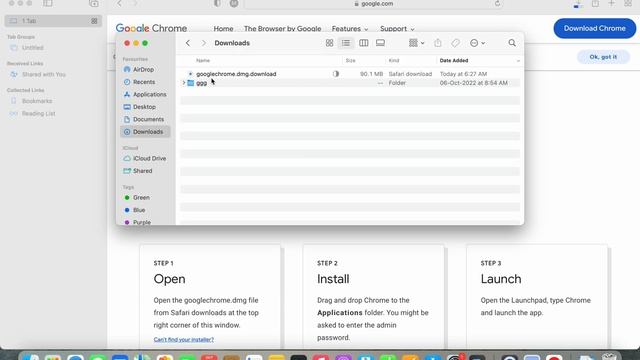Click the Download Chrome button
Screen dimensions: 640x360
pos(594,29)
